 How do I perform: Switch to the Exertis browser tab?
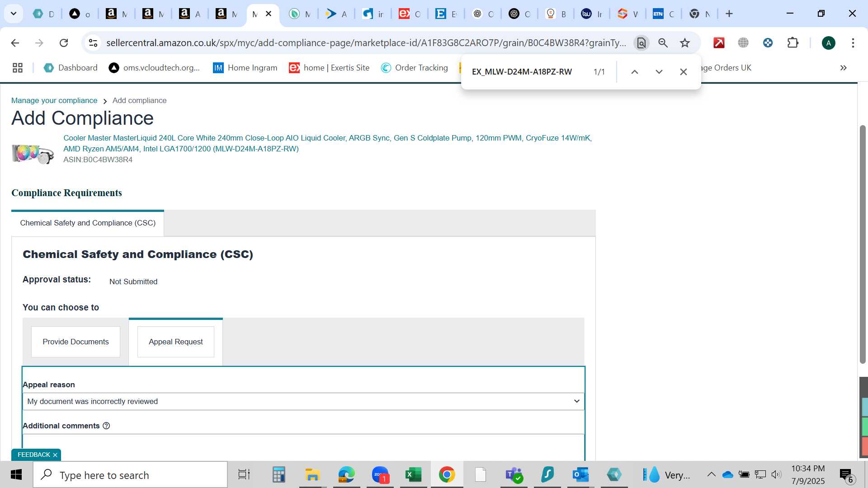coord(410,14)
